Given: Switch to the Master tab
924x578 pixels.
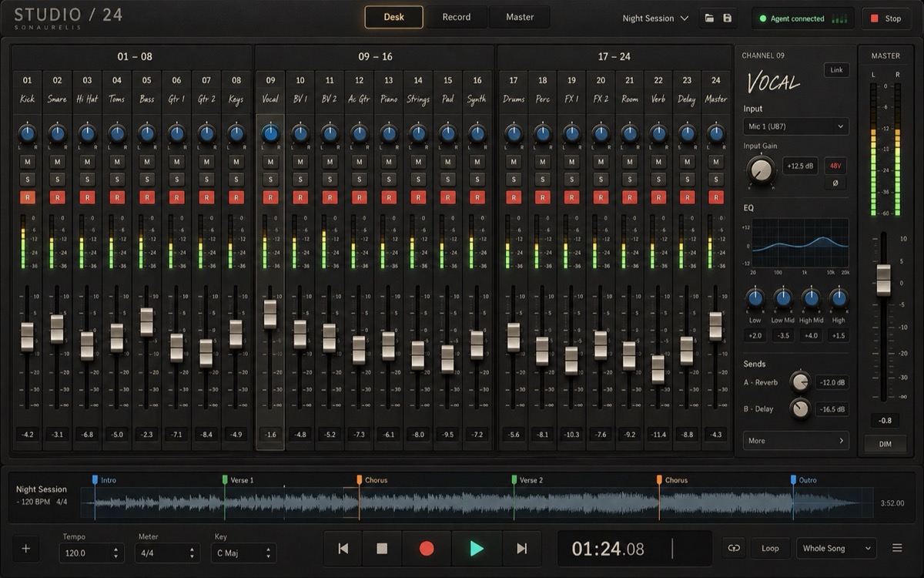Looking at the screenshot, I should 520,17.
